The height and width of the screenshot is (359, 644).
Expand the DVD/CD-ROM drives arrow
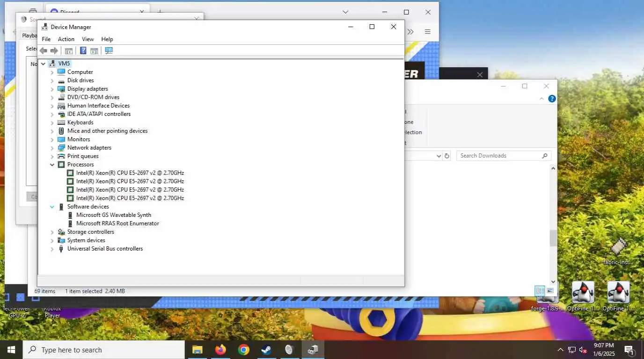tap(52, 97)
